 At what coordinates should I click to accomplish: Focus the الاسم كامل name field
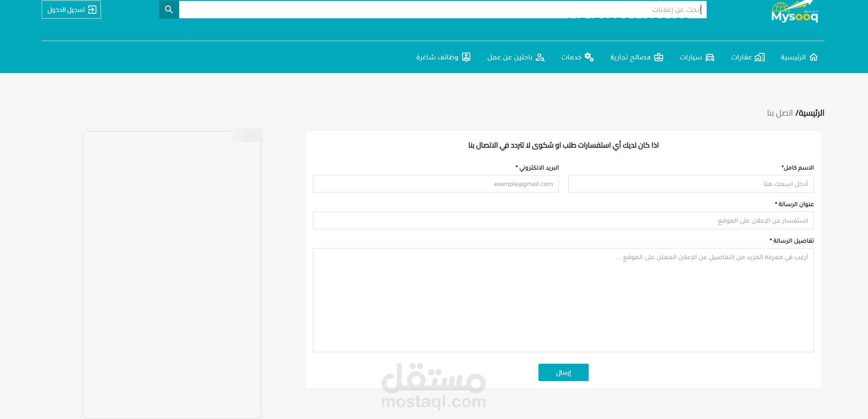(x=691, y=184)
